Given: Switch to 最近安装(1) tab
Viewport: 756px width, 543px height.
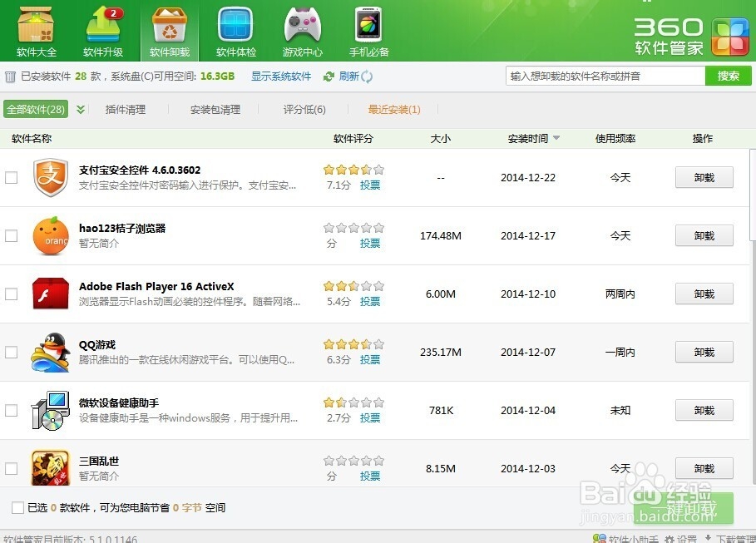Looking at the screenshot, I should pyautogui.click(x=394, y=110).
